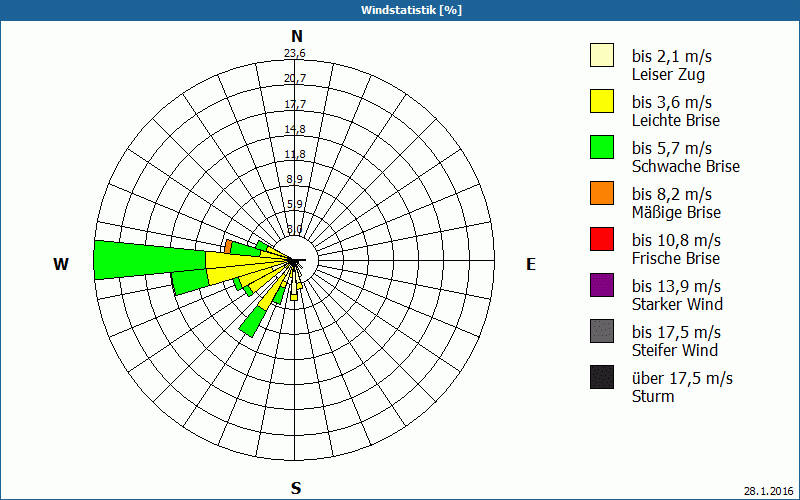Click the large green west wind bar
The height and width of the screenshot is (500, 800).
tap(150, 260)
